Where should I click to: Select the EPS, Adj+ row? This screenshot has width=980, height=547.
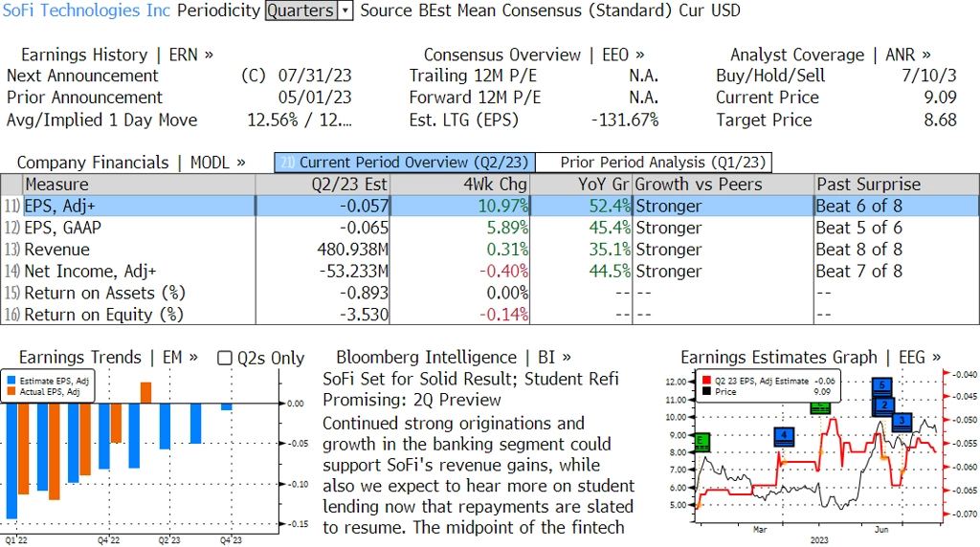click(x=490, y=206)
